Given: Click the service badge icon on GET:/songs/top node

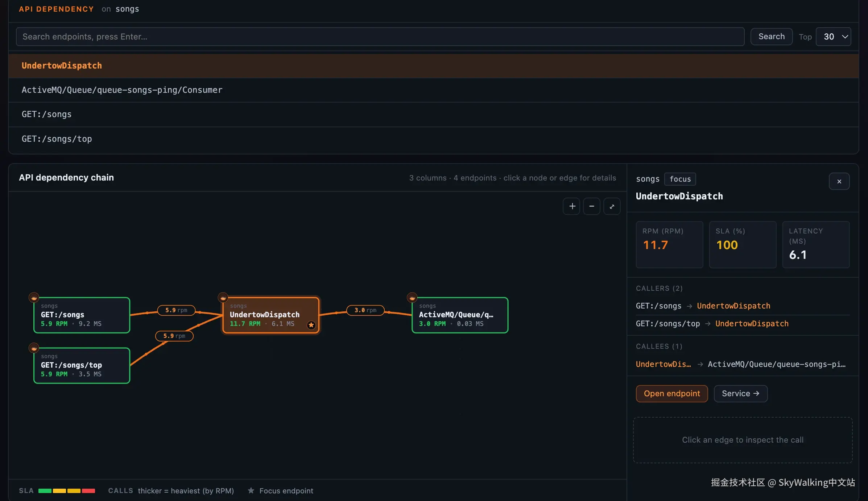Looking at the screenshot, I should 34,348.
